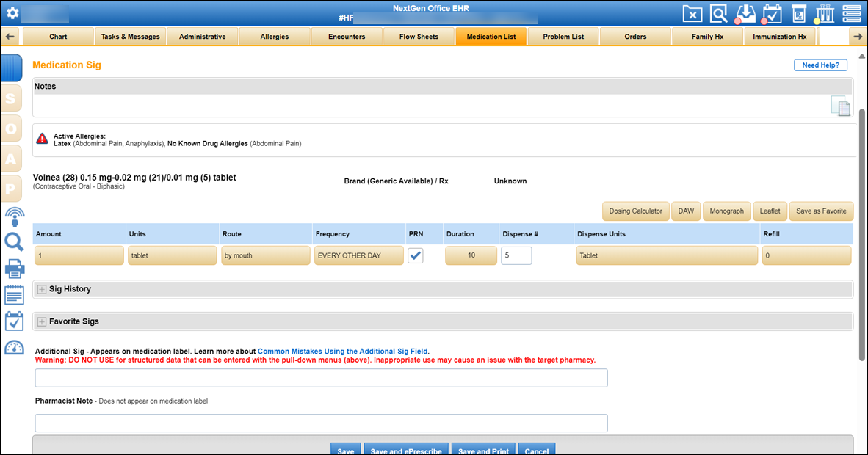Screen dimensions: 868x455
Task: Open the Frequency dropdown EVERY OTHER DAY
Action: pos(358,255)
